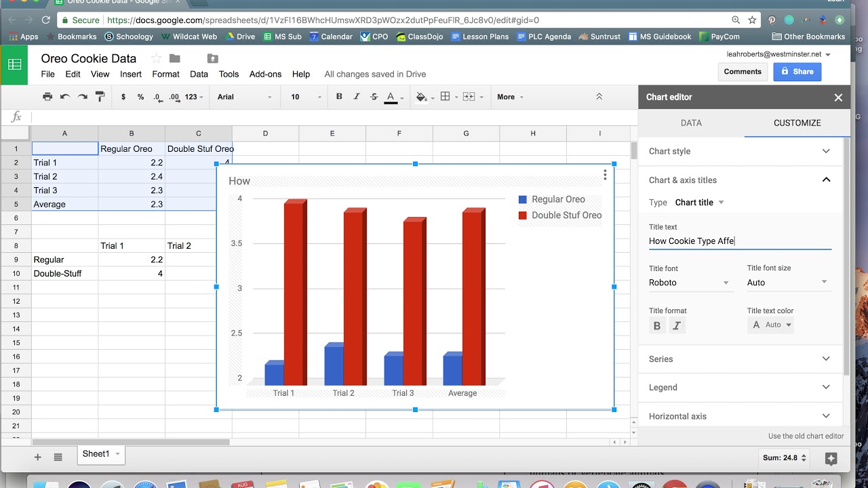Toggle Strikethrough in the toolbar

[x=374, y=97]
